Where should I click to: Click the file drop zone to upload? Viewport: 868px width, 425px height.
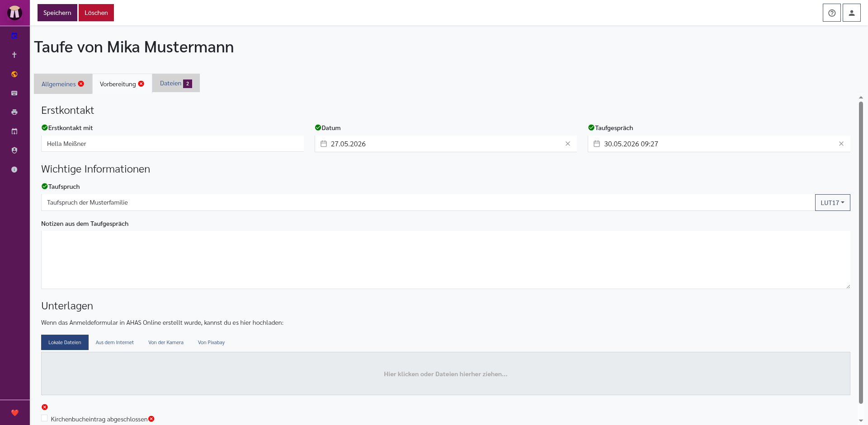445,374
